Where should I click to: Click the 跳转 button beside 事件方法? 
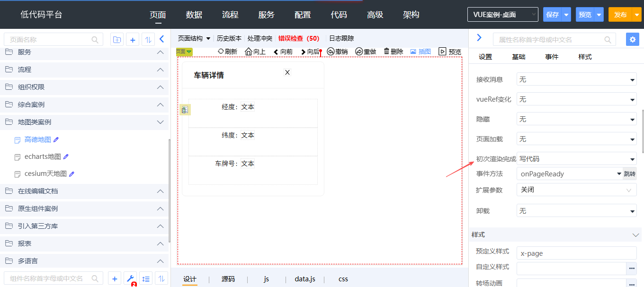point(629,174)
